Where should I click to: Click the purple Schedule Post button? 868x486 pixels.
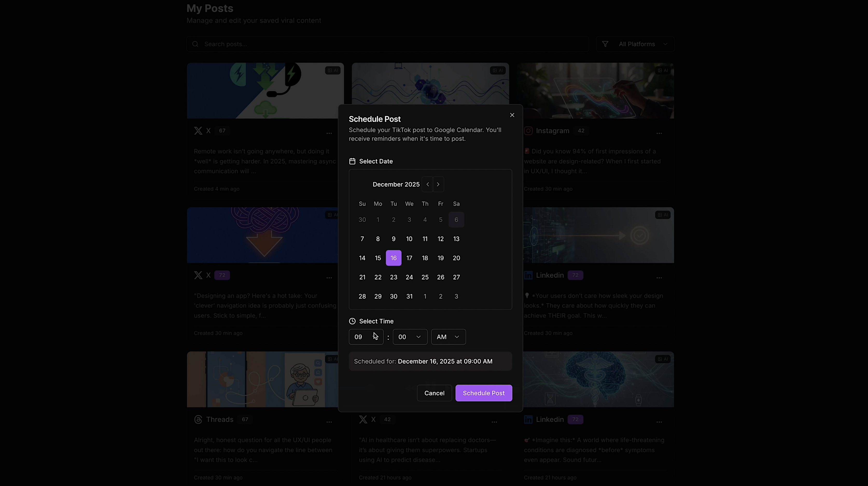coord(484,393)
